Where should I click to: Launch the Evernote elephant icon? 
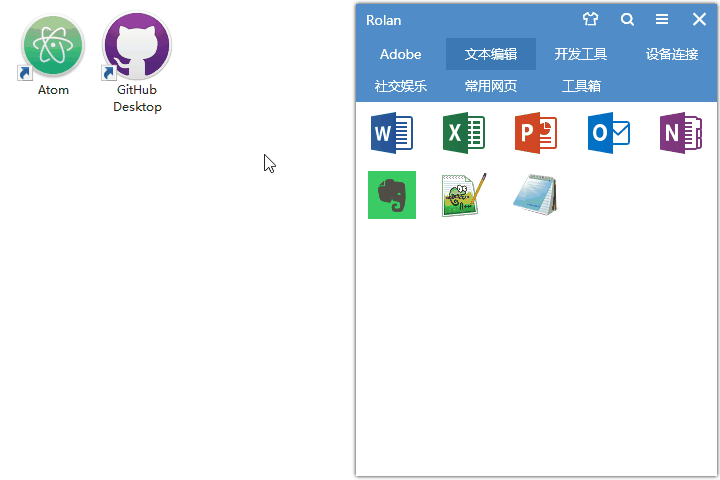click(392, 195)
